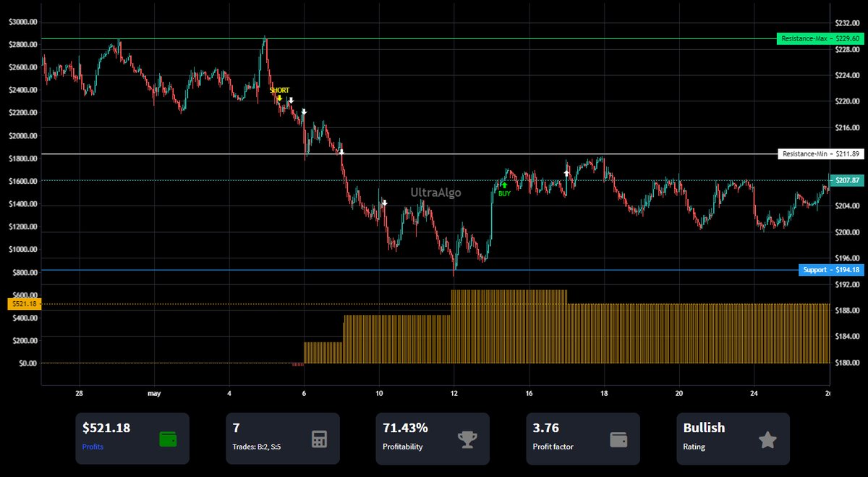Viewport: 868px width, 477px height.
Task: Click the $216.00 price axis label
Action: click(x=846, y=127)
